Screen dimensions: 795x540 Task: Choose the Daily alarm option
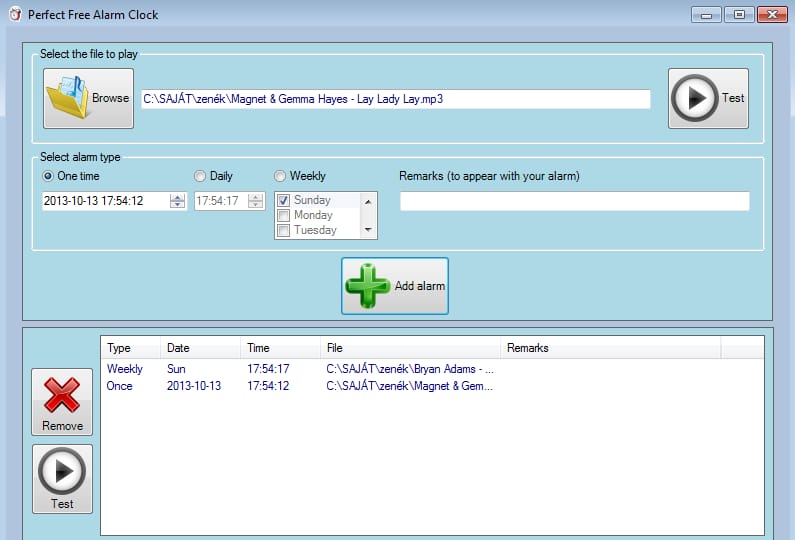(x=200, y=176)
